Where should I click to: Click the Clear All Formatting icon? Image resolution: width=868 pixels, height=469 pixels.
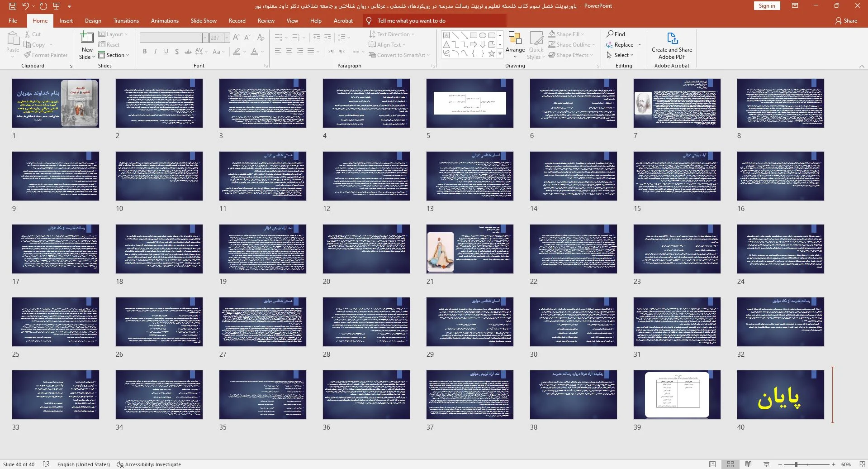tap(261, 38)
